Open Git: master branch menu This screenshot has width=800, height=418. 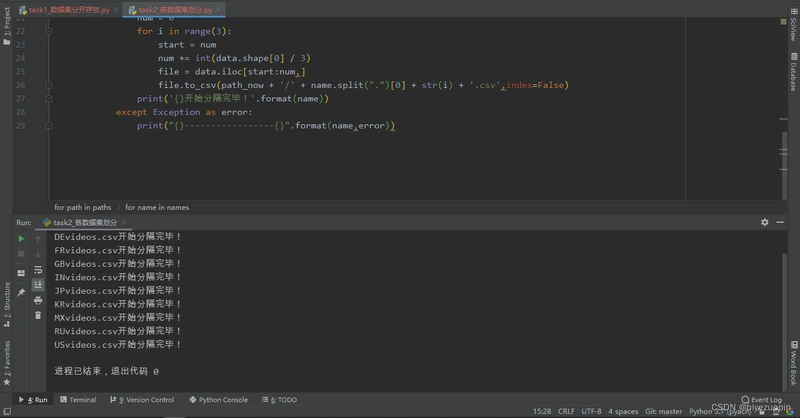point(663,411)
